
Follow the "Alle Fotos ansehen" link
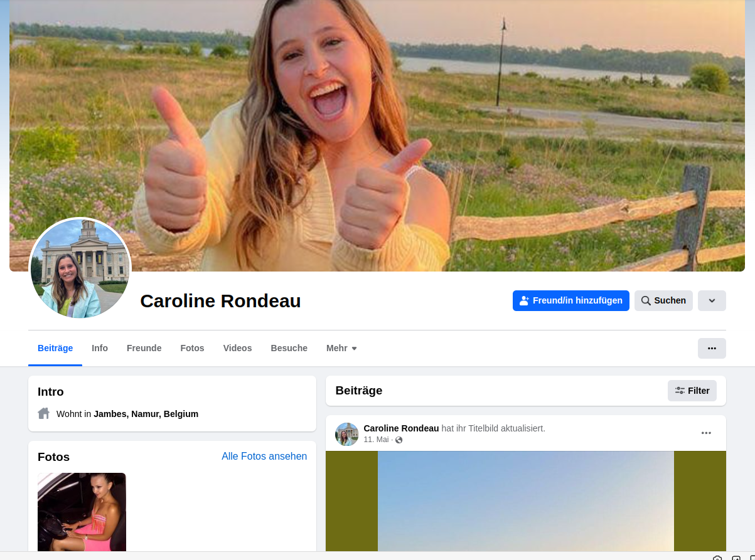(x=264, y=457)
